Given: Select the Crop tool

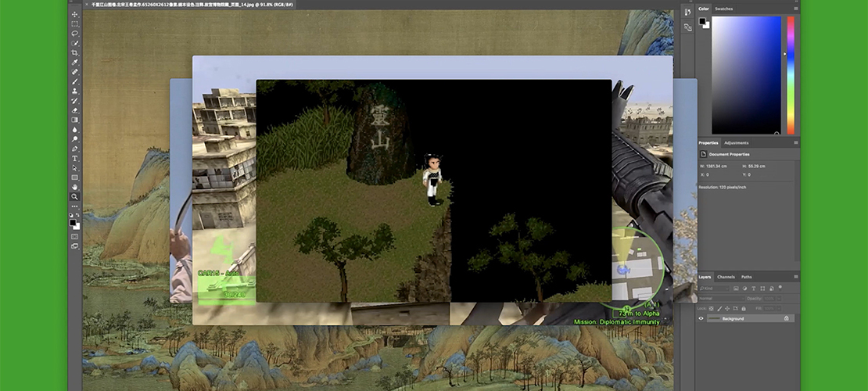Looking at the screenshot, I should point(75,52).
